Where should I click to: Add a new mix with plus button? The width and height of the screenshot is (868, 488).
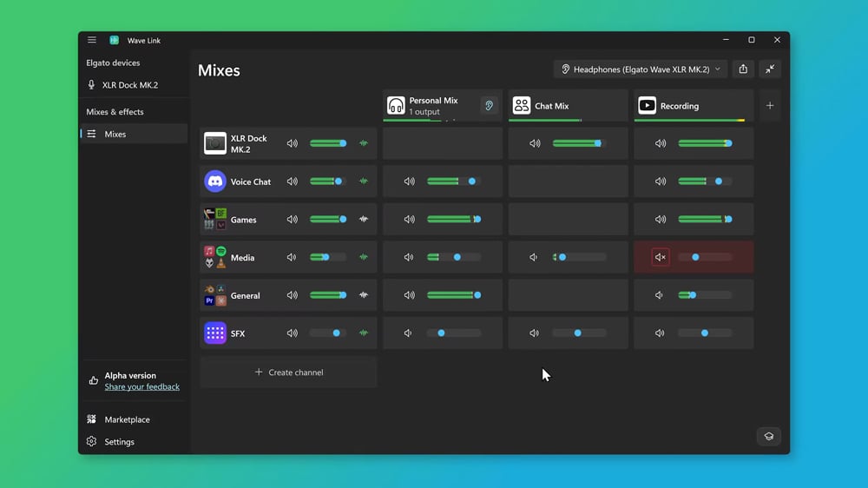point(770,106)
